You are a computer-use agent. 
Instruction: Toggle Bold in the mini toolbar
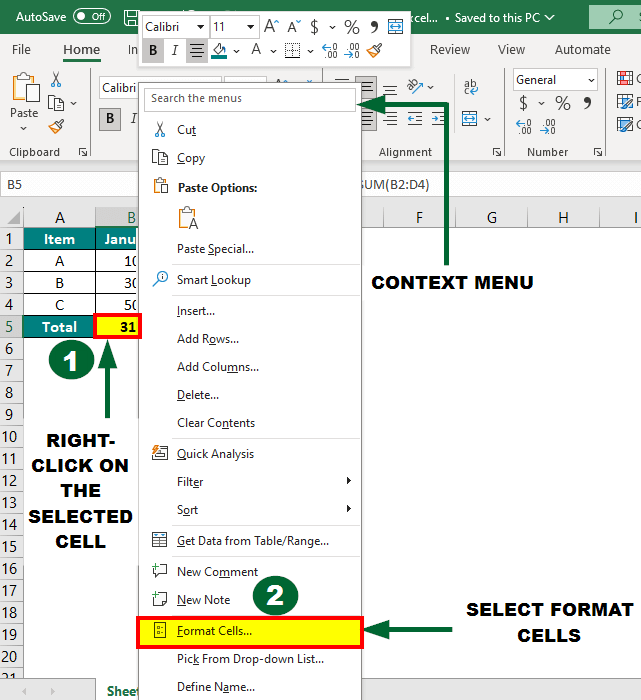coord(153,50)
